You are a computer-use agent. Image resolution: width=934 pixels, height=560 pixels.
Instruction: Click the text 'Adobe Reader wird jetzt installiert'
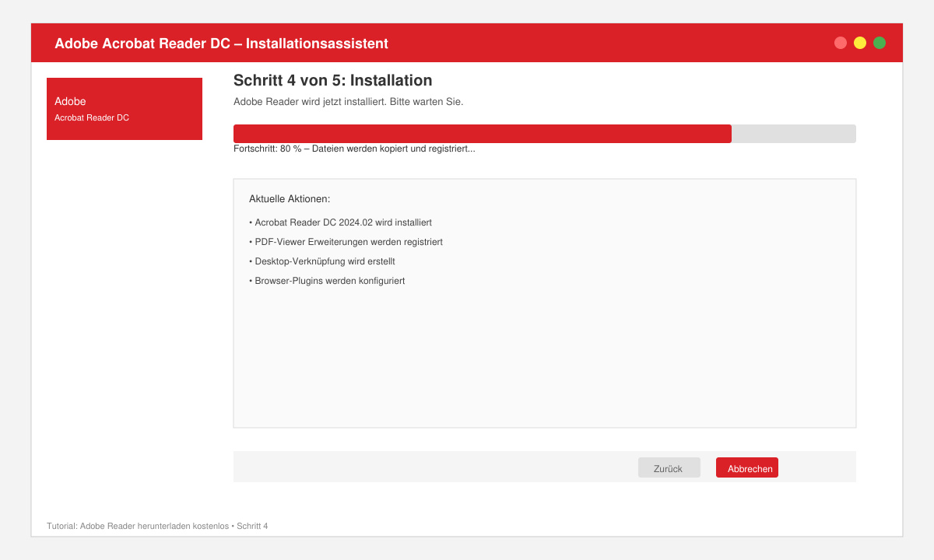point(310,102)
